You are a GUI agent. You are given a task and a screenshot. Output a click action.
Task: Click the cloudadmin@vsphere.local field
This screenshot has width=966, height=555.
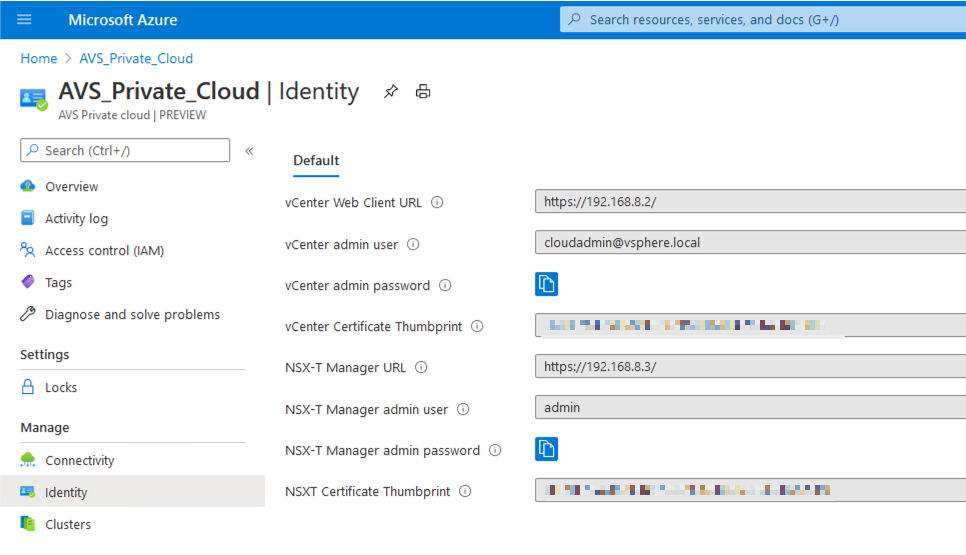pyautogui.click(x=750, y=243)
